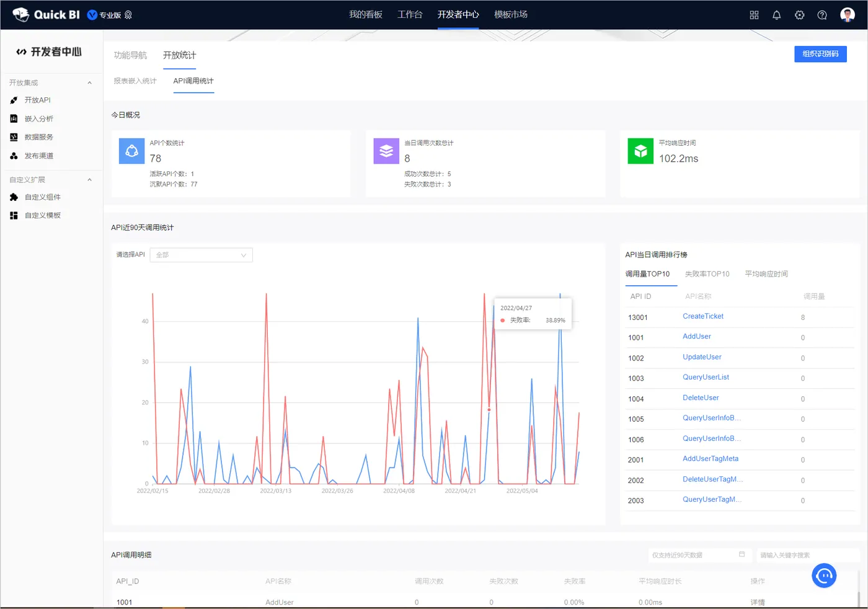Viewport: 868px width, 609px height.
Task: Click the API ID column header
Action: (x=640, y=296)
